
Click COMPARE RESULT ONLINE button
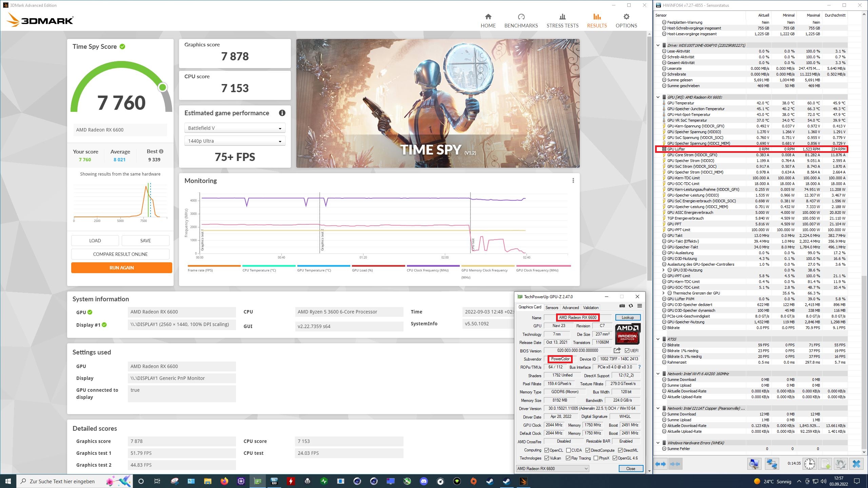pos(120,254)
